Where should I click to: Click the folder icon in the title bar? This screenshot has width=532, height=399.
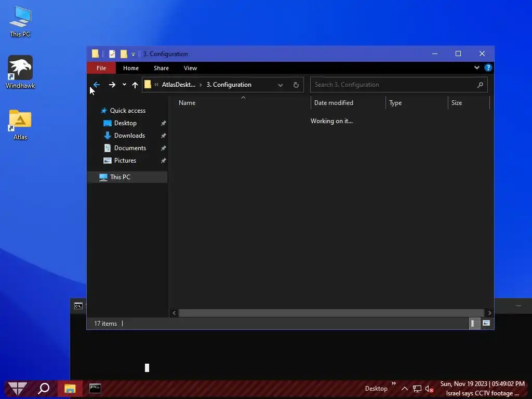tap(96, 54)
